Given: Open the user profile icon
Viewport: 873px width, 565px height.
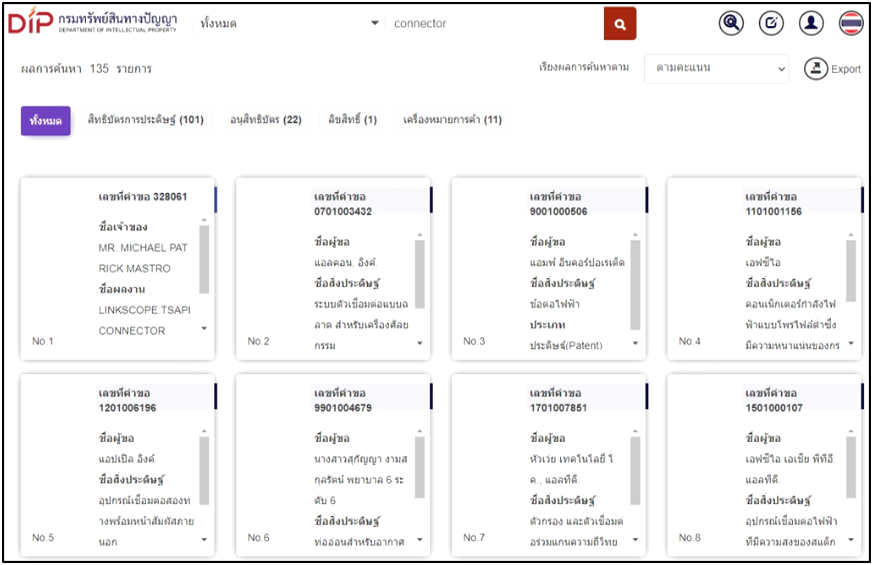Looking at the screenshot, I should click(x=811, y=23).
